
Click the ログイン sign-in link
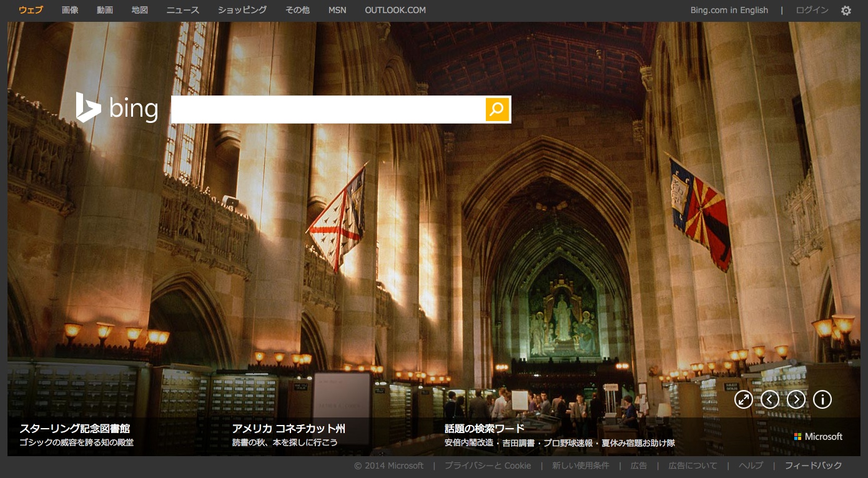(x=812, y=10)
